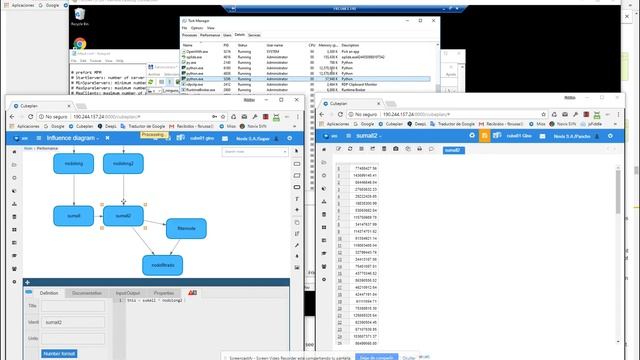
Task: Reload page in left Chrome window
Action: (30, 117)
